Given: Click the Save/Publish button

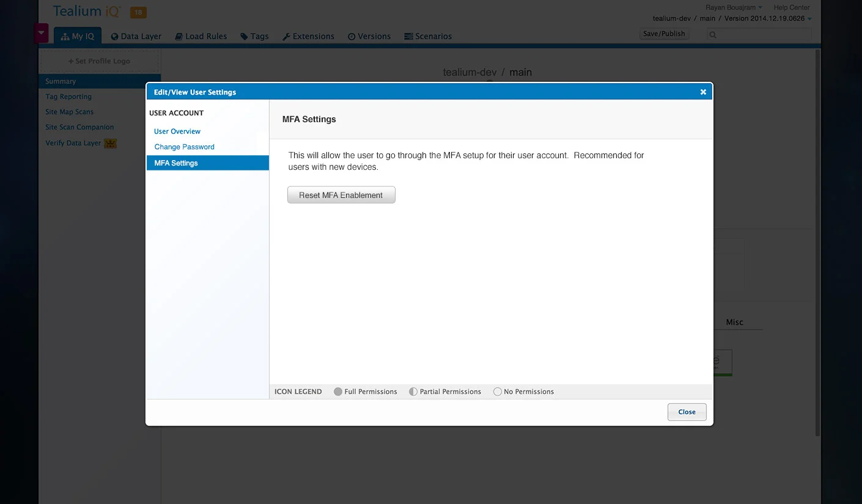Looking at the screenshot, I should (664, 34).
